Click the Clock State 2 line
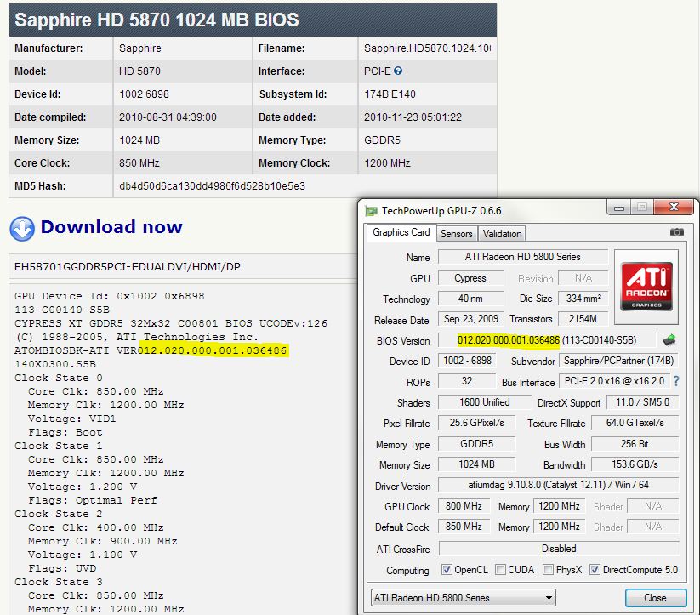This screenshot has height=615, width=700. 59,514
